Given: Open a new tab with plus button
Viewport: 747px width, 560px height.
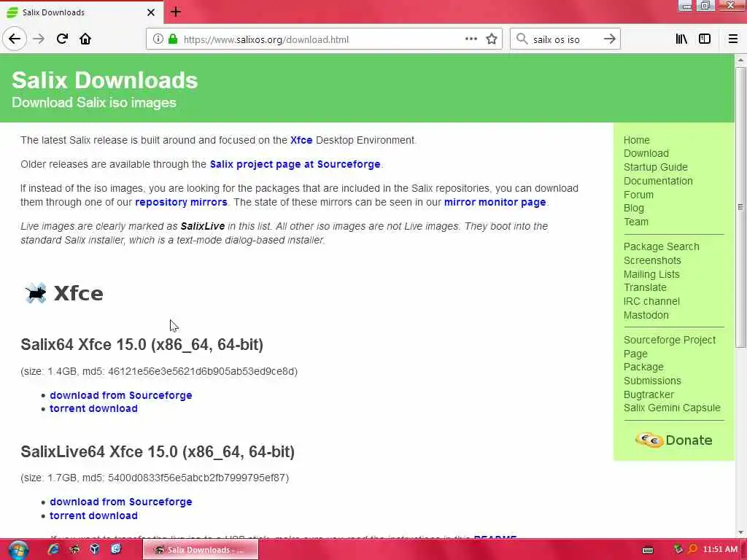Looking at the screenshot, I should point(175,12).
